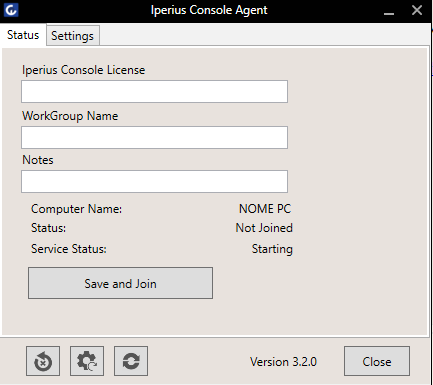Focus the WorkGroup Name input field

click(154, 137)
